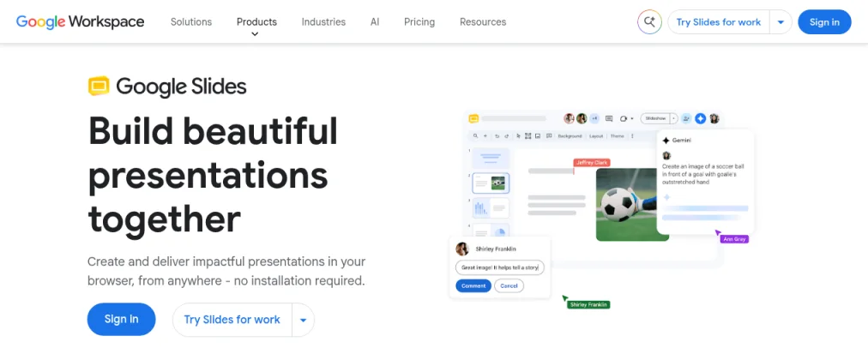Click the green Shirley Franklin cursor label

tap(588, 304)
